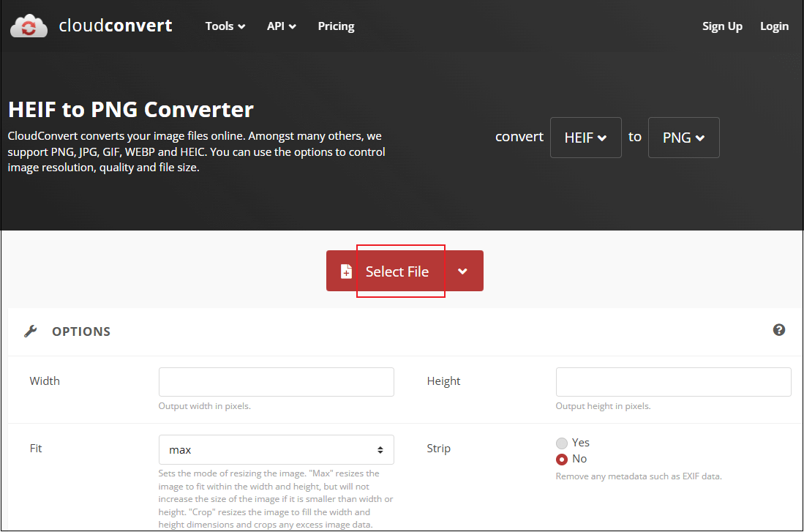Open the HEIF input format dropdown
This screenshot has width=804, height=532.
(585, 138)
